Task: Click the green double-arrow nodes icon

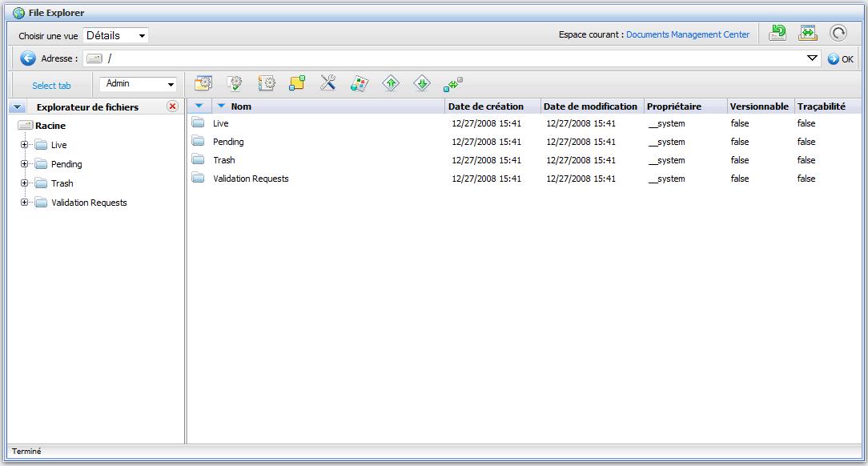Action: [453, 84]
